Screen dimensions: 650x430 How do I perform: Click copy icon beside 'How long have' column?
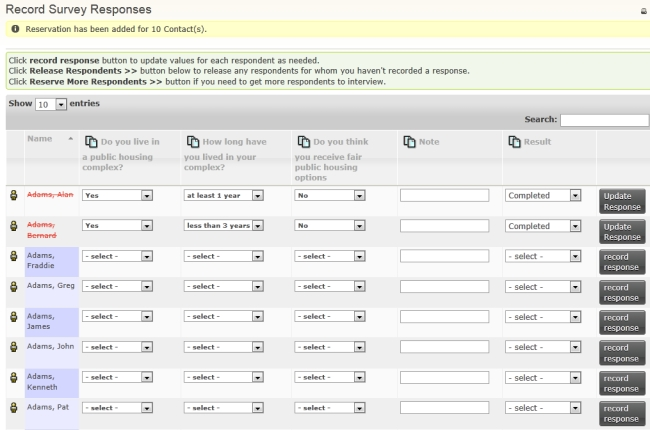[193, 142]
